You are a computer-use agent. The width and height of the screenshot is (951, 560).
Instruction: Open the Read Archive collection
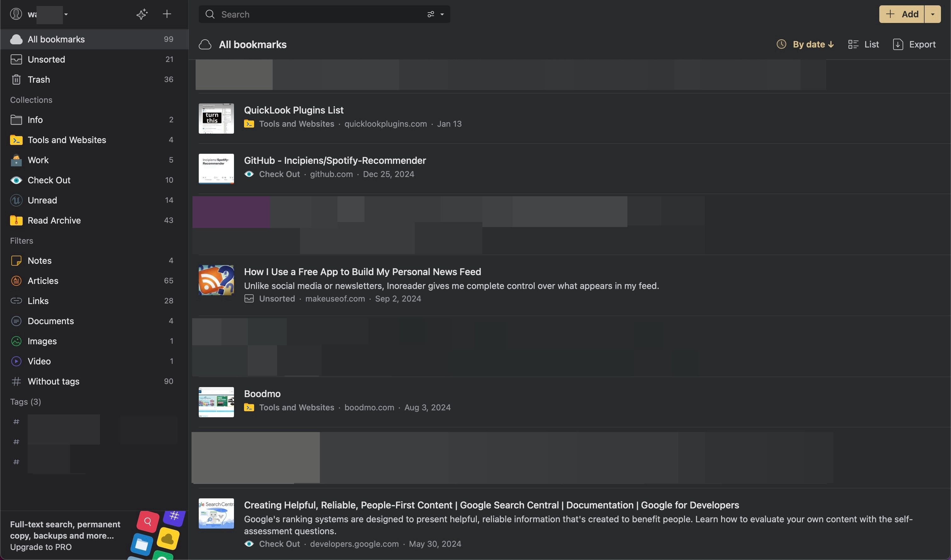coord(54,220)
